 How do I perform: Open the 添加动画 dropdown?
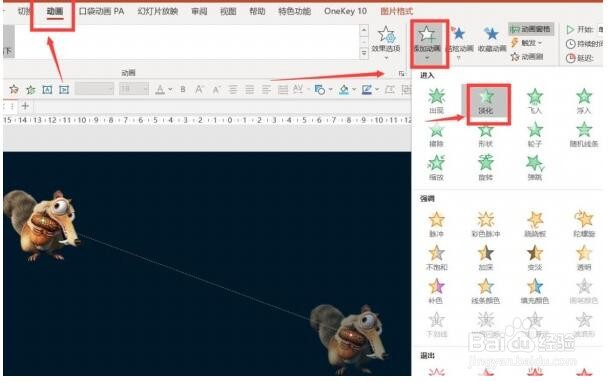tap(427, 43)
